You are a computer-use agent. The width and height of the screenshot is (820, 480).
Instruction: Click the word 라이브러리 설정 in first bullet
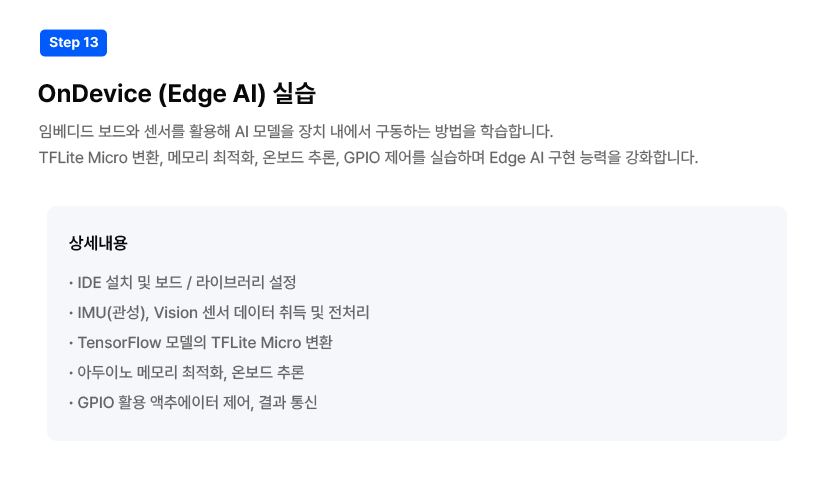tap(246, 283)
